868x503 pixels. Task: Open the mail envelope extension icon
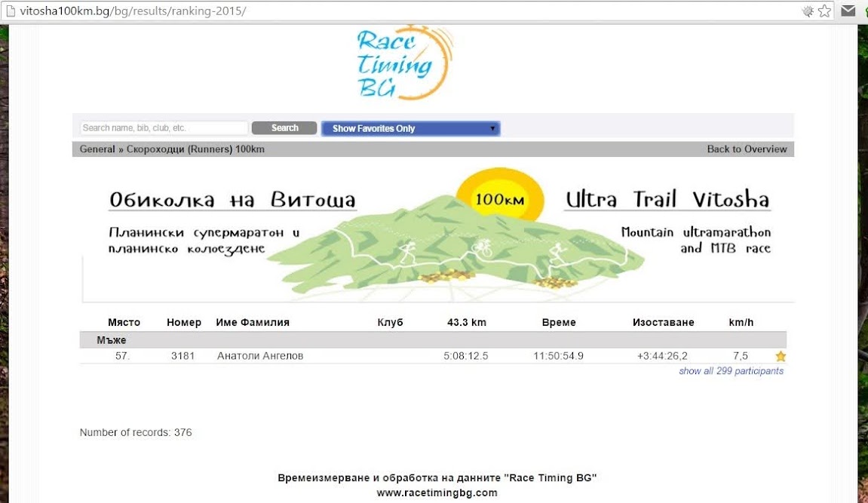(x=848, y=11)
